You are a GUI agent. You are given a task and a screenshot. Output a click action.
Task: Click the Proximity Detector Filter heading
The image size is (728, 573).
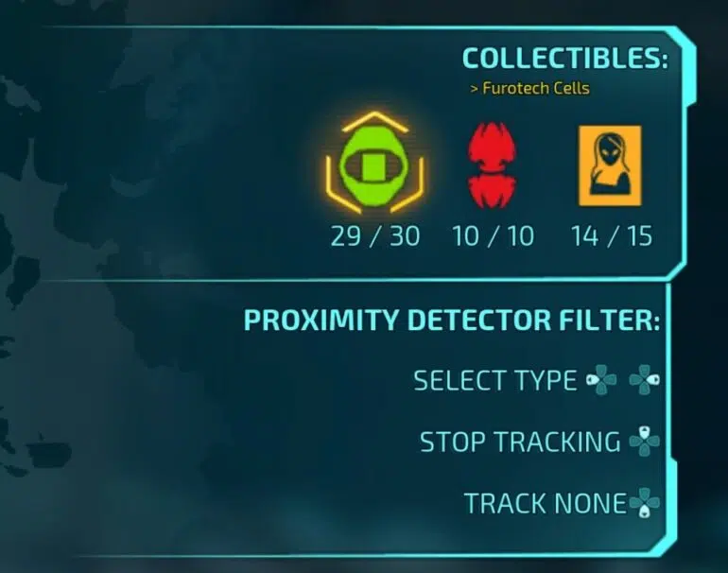tap(452, 320)
